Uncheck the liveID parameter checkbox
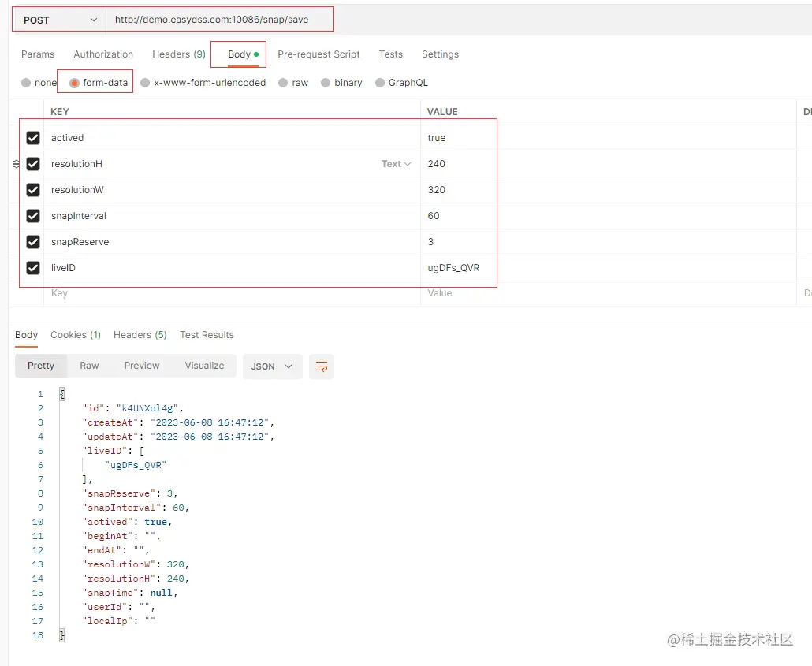Viewport: 812px width, 666px height. pyautogui.click(x=33, y=268)
